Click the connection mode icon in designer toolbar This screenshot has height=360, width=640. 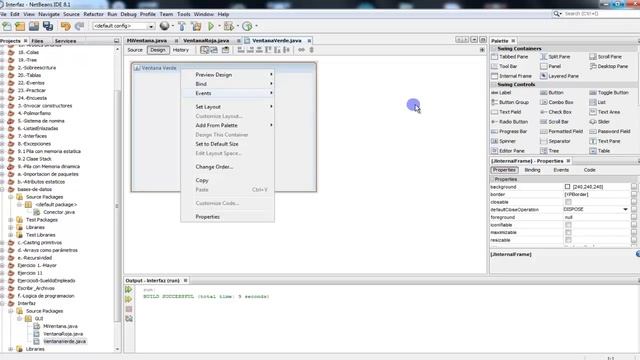point(214,50)
